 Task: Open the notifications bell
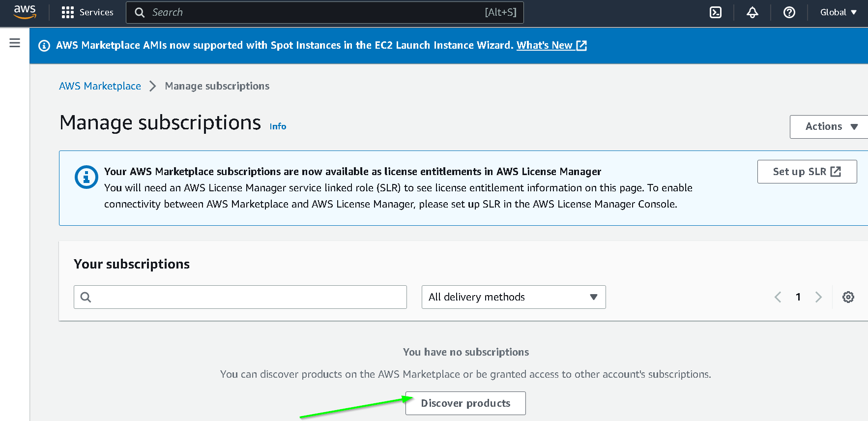coord(752,12)
